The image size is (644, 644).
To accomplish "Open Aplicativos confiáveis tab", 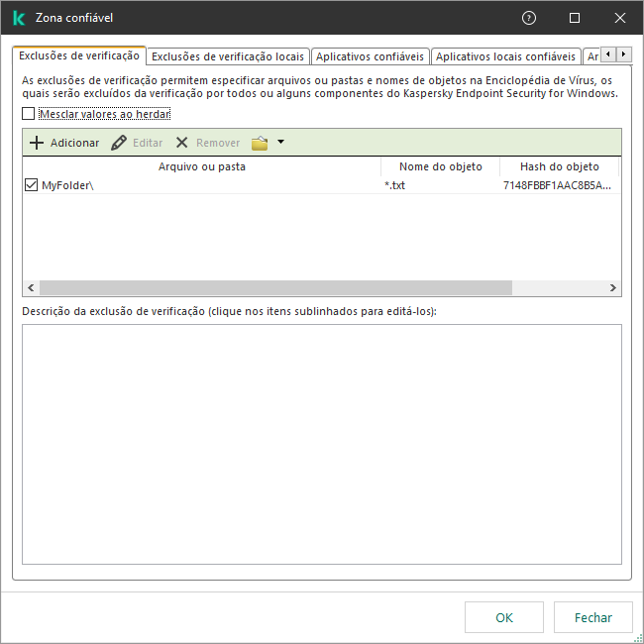I will 371,56.
